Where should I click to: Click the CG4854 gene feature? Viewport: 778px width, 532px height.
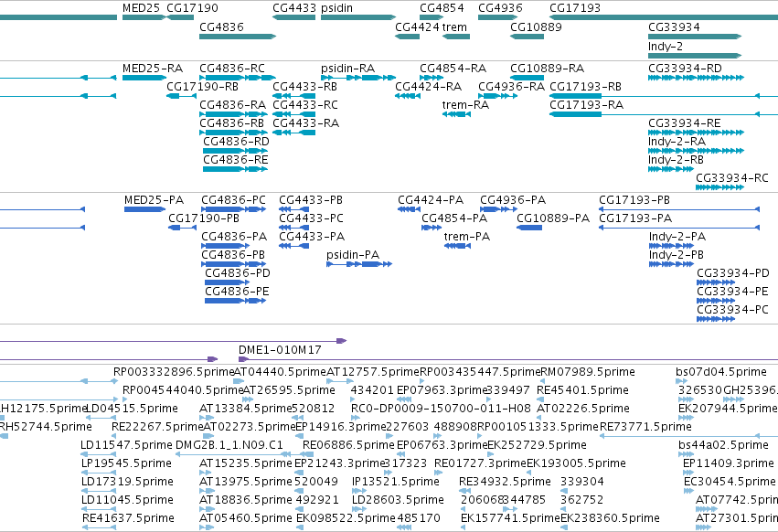[x=432, y=17]
